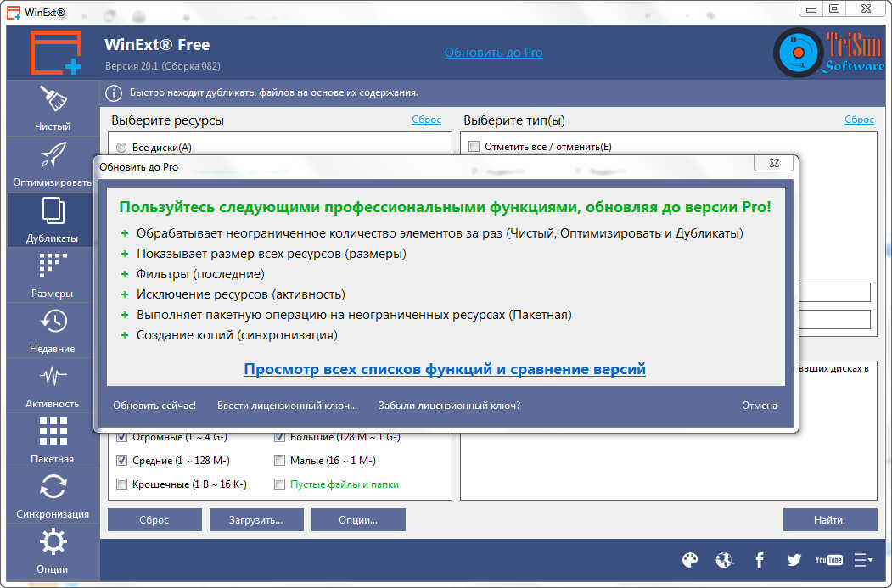Click Сброс link above resources list

(x=427, y=120)
